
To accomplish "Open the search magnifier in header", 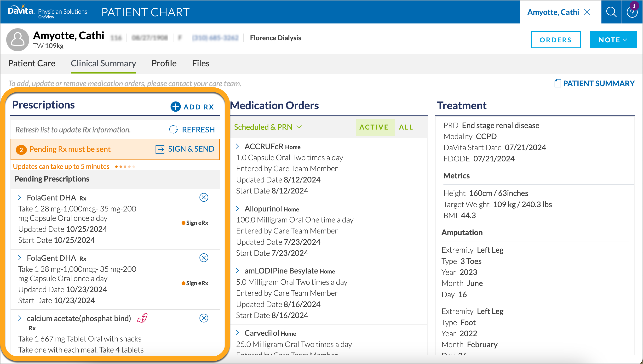I will coord(611,12).
